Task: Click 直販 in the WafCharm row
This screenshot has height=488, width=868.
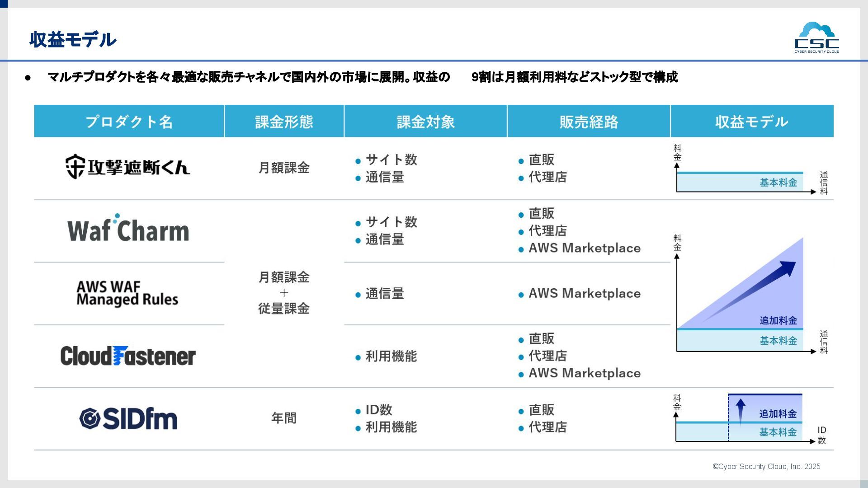Action: 542,213
